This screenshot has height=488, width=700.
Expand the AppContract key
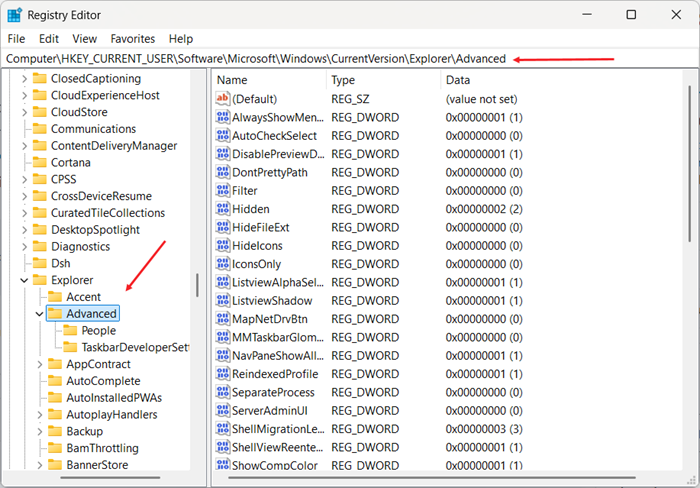click(40, 364)
